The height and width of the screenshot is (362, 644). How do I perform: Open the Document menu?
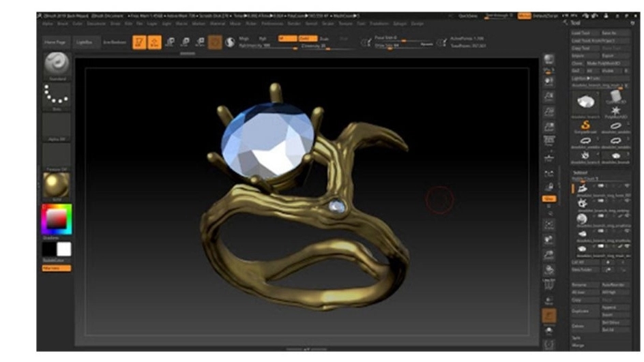tap(96, 24)
